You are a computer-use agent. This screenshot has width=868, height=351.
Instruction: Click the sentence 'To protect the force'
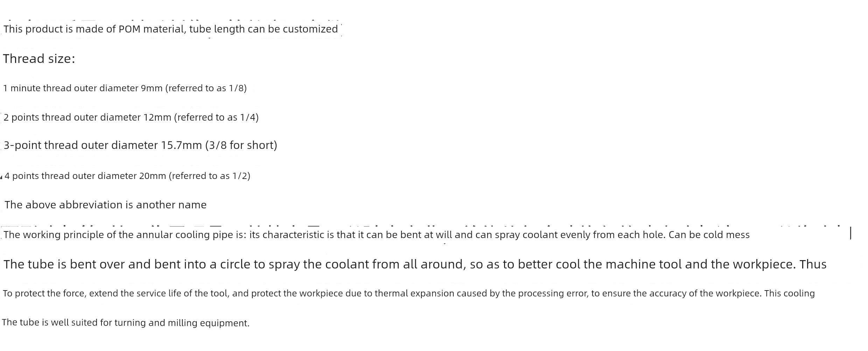point(409,293)
